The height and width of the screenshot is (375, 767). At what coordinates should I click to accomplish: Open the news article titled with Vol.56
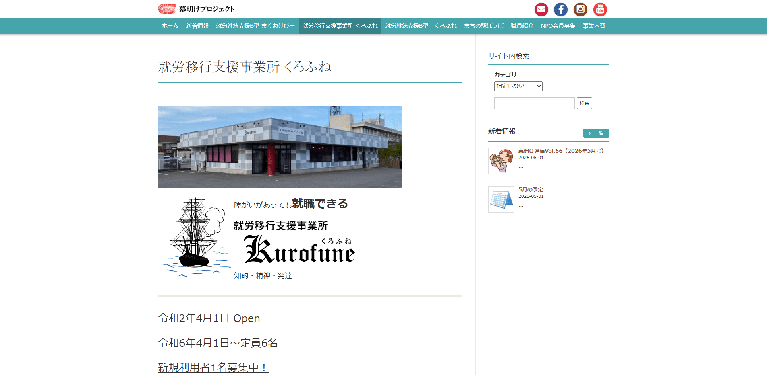coord(561,151)
